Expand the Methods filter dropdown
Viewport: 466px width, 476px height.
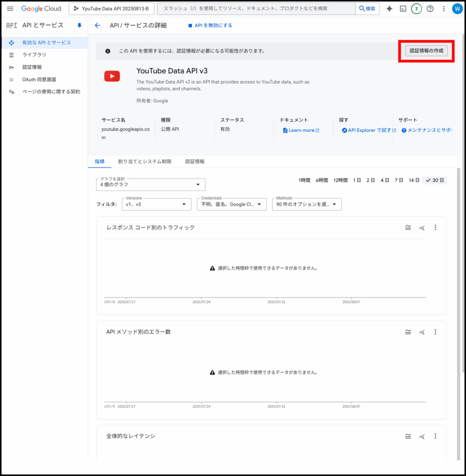click(307, 205)
